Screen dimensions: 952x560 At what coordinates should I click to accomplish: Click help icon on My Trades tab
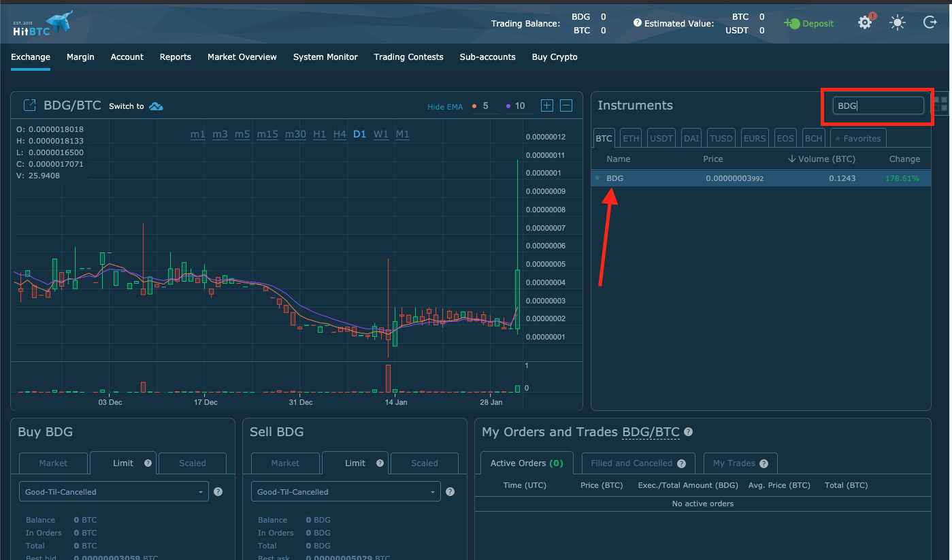coord(764,463)
